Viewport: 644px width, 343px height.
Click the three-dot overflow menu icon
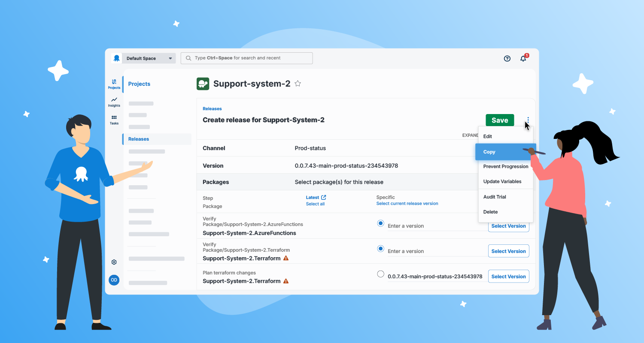tap(528, 120)
